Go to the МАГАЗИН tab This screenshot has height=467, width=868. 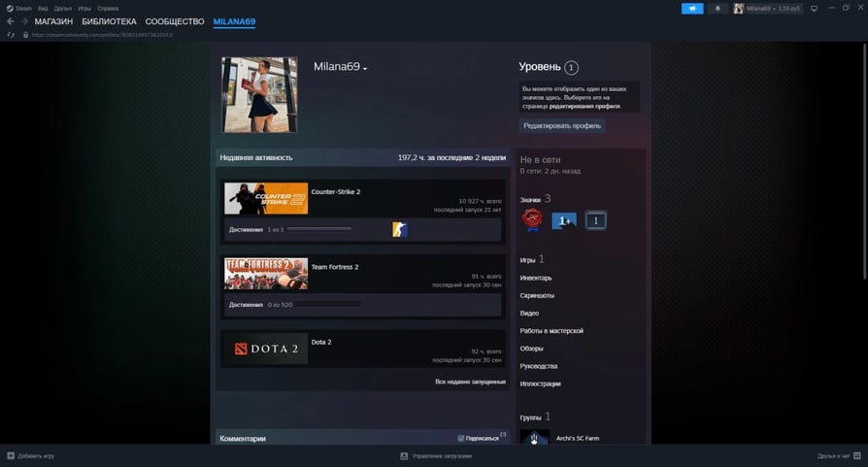pos(53,21)
